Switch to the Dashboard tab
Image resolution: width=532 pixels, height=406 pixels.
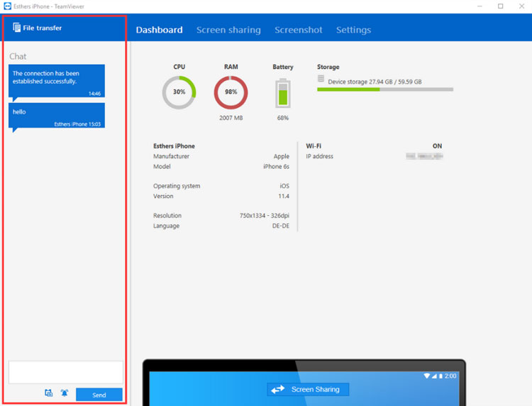click(x=159, y=30)
